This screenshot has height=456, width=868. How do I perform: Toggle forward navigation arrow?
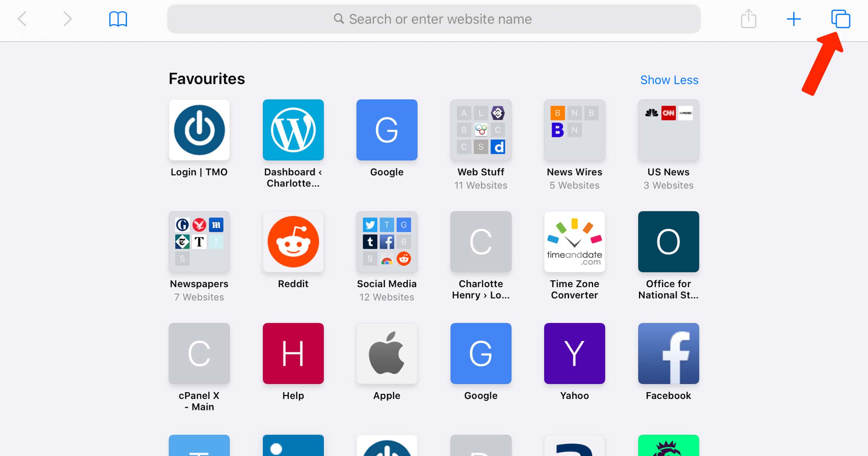click(67, 18)
